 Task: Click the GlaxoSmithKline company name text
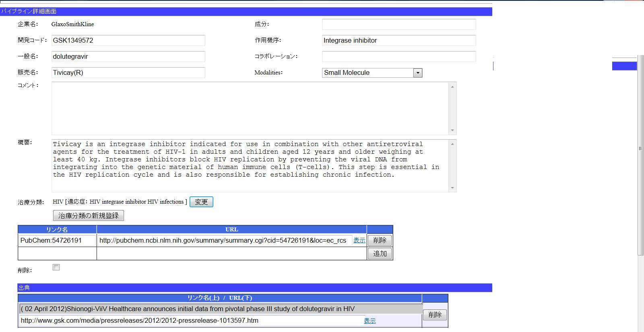(x=73, y=24)
